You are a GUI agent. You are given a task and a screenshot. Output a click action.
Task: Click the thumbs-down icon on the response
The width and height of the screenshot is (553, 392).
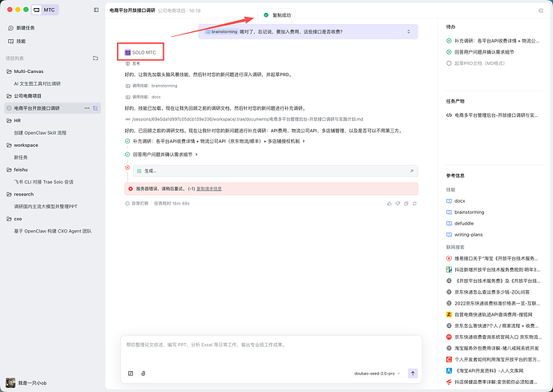coord(398,204)
